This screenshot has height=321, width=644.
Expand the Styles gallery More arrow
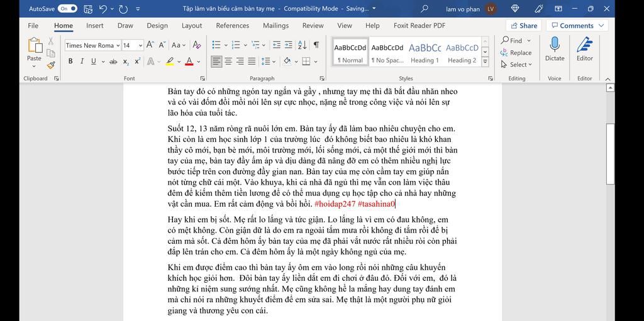click(485, 62)
